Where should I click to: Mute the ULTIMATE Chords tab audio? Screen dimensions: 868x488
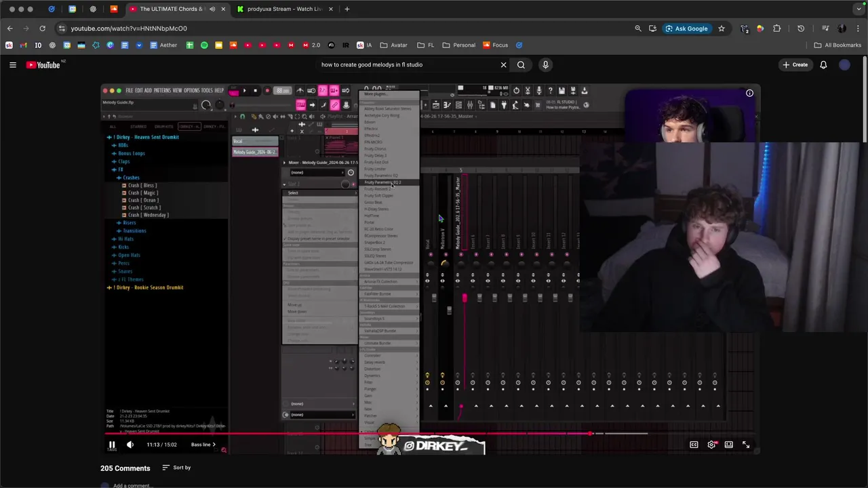point(212,9)
